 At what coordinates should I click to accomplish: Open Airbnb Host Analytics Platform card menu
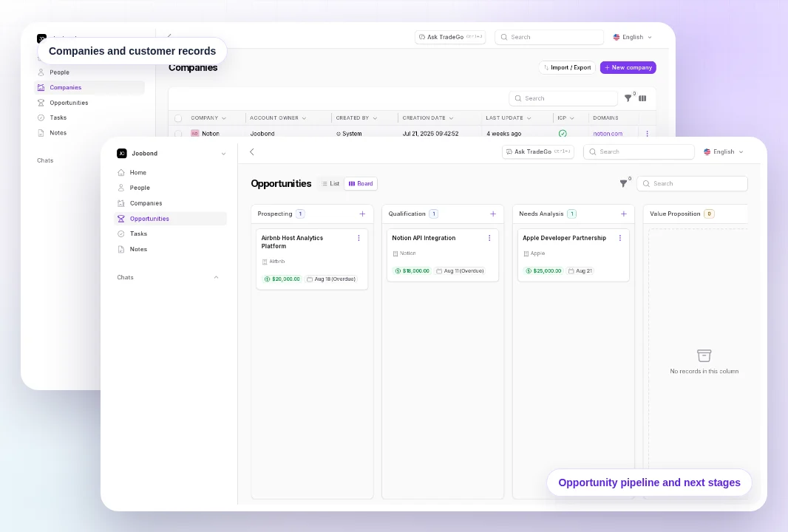[x=359, y=238]
